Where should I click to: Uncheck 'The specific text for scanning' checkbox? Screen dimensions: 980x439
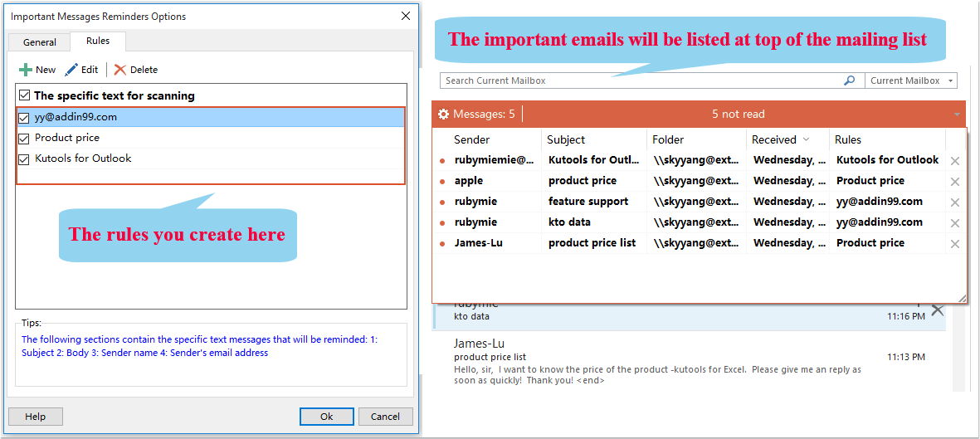coord(24,95)
